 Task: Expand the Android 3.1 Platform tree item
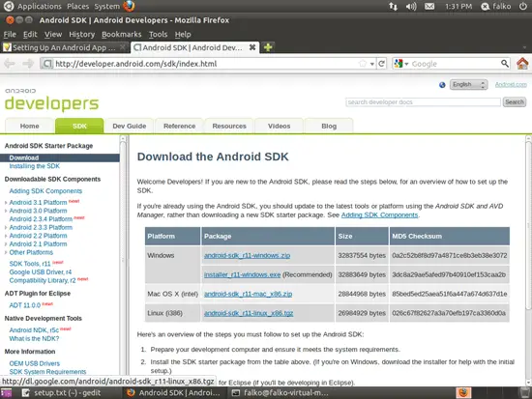6,202
